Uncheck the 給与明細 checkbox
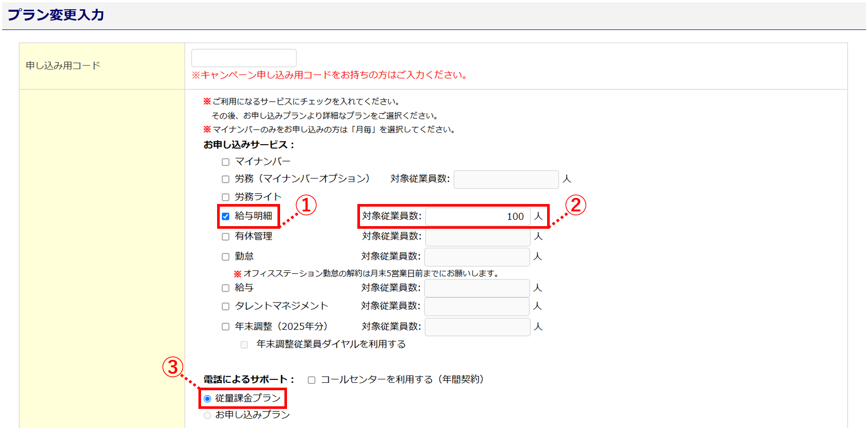 pyautogui.click(x=225, y=216)
